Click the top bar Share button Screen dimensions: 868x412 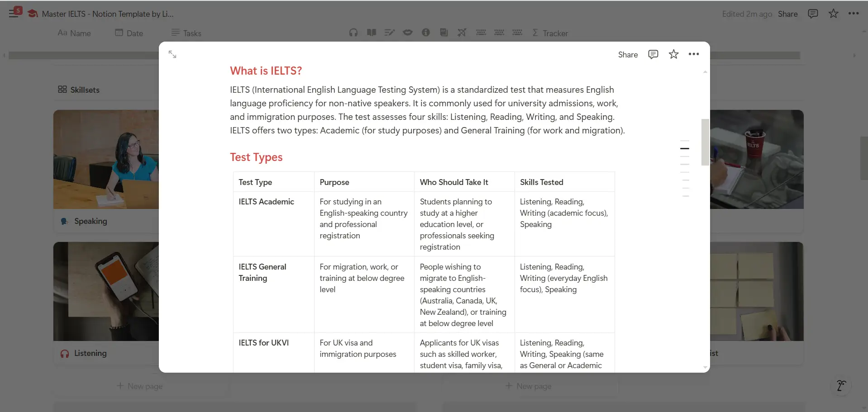[x=787, y=14]
